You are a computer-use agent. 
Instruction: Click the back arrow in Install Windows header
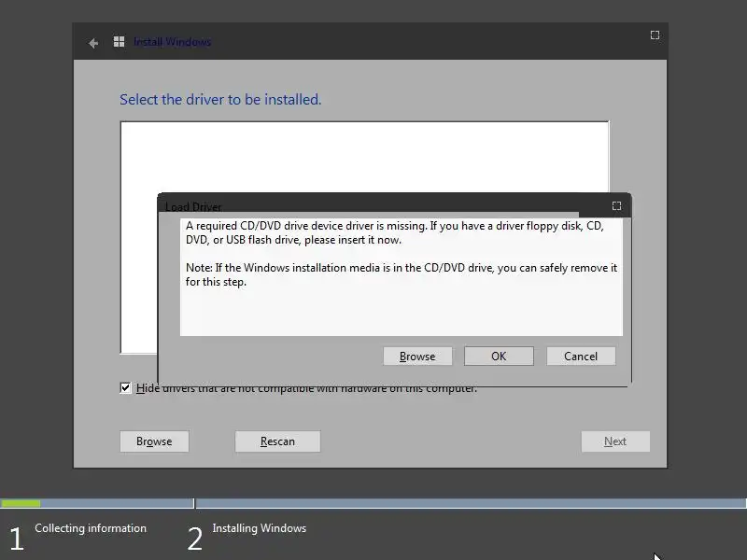point(93,43)
